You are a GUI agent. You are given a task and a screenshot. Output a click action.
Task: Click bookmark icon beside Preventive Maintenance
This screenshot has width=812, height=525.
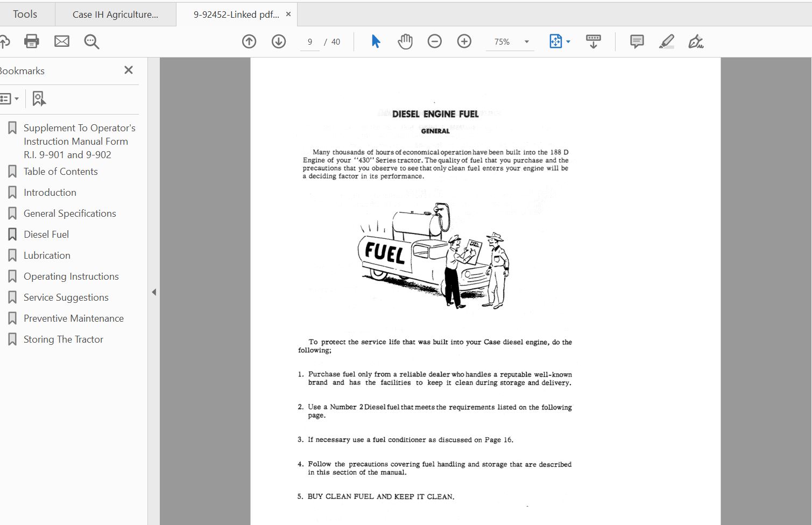12,318
